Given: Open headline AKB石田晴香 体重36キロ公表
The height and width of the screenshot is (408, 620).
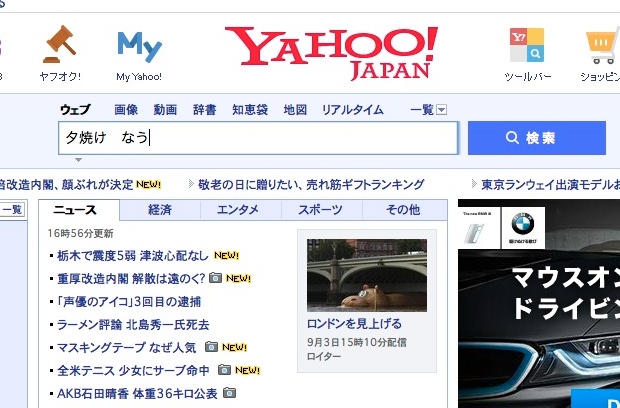Looking at the screenshot, I should tap(137, 393).
